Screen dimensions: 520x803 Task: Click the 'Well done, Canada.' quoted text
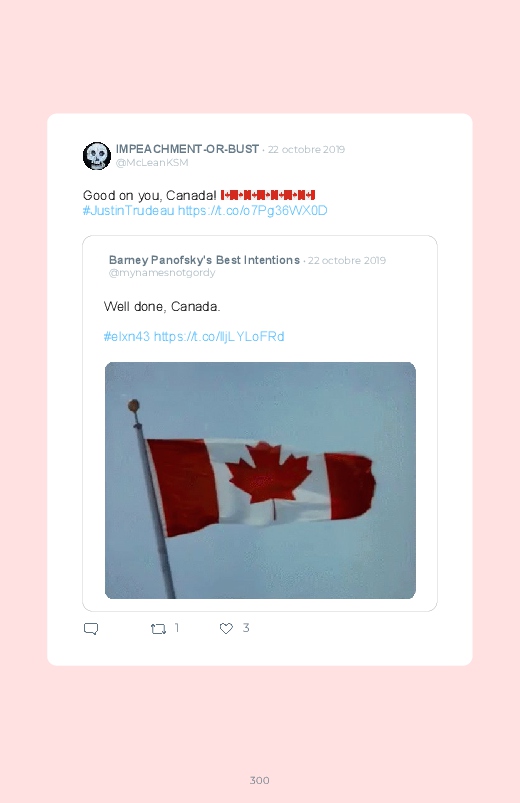click(162, 307)
